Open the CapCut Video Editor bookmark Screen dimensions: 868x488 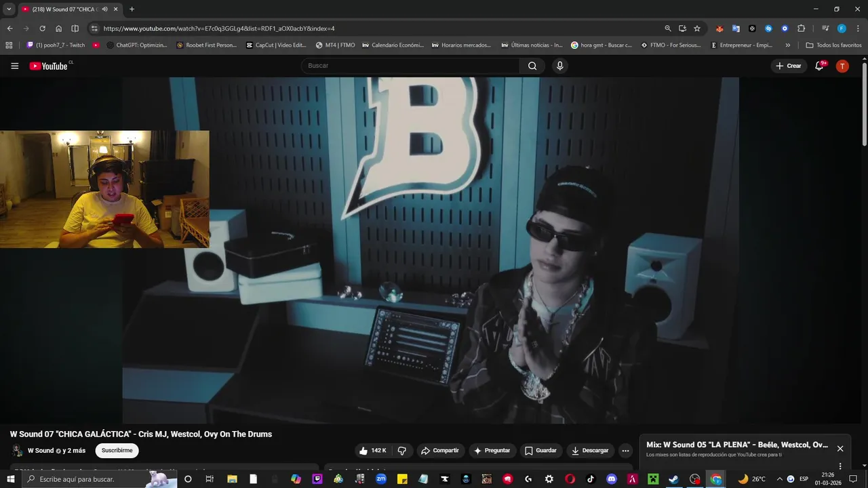tap(277, 45)
